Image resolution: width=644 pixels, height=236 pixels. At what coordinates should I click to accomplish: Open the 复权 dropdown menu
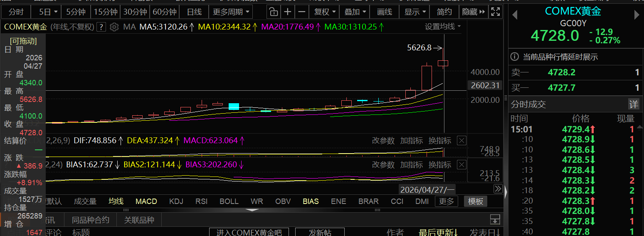click(x=324, y=12)
